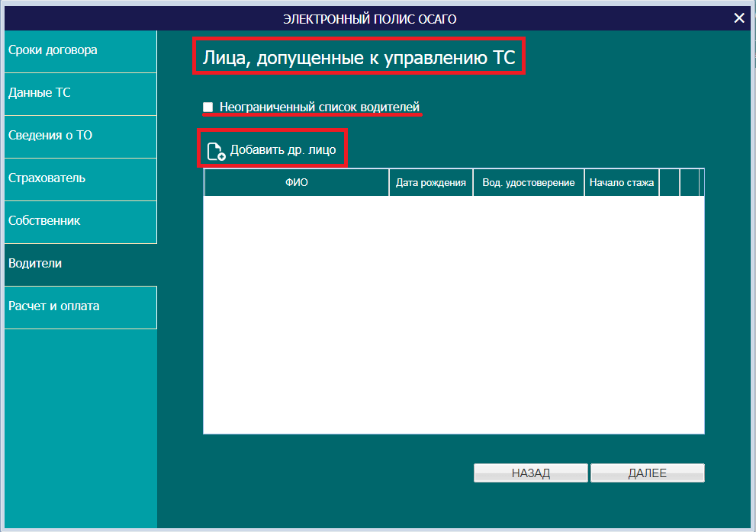Click the ДАЛЕЕ button
This screenshot has width=756, height=532.
click(x=648, y=473)
